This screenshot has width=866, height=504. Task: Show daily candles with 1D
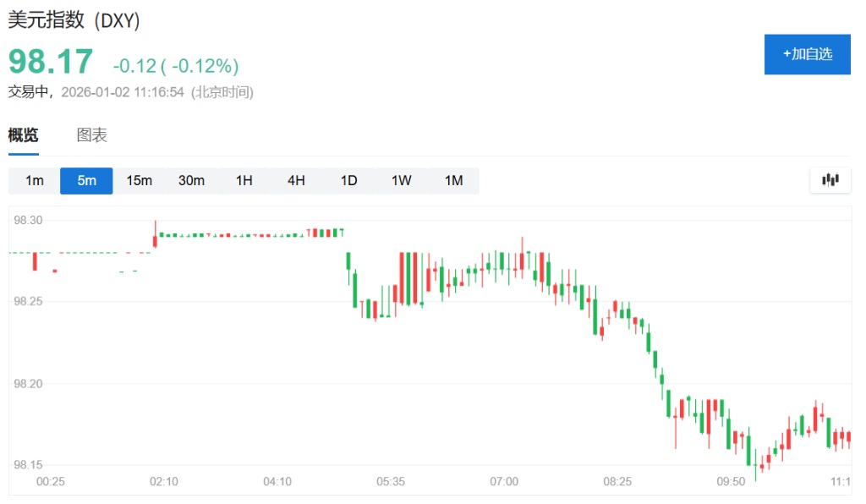click(348, 181)
